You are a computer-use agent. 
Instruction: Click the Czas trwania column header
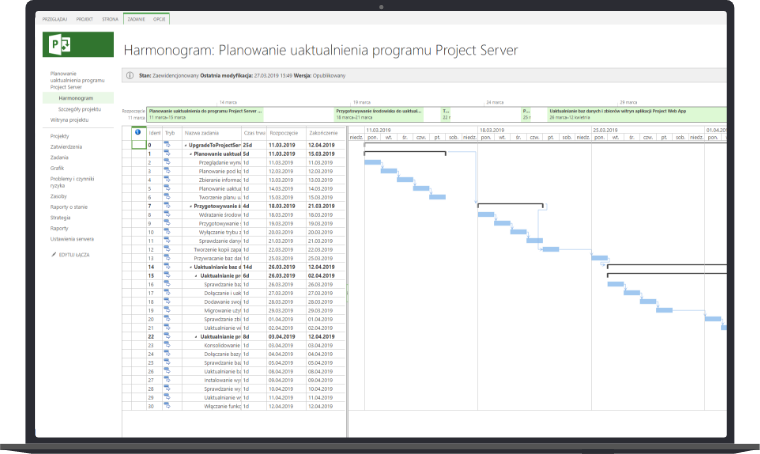point(254,133)
